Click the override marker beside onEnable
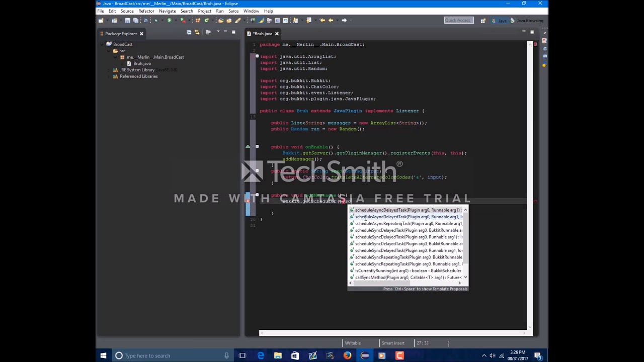644x362 pixels. click(x=248, y=147)
